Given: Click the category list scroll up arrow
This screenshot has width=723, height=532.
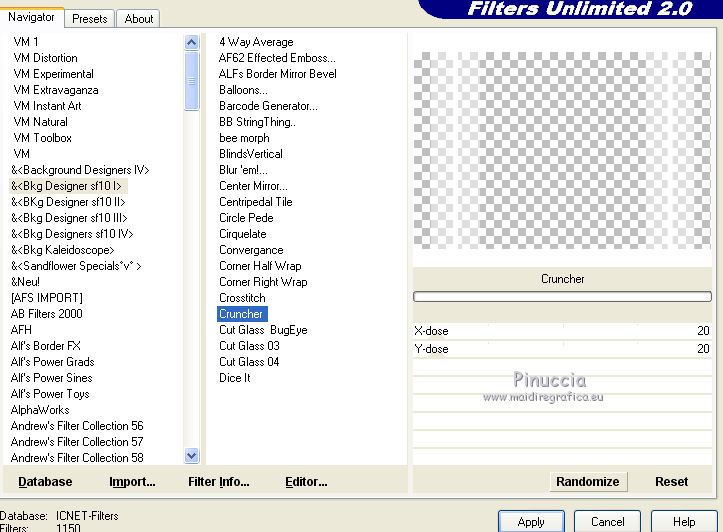Looking at the screenshot, I should tap(191, 43).
